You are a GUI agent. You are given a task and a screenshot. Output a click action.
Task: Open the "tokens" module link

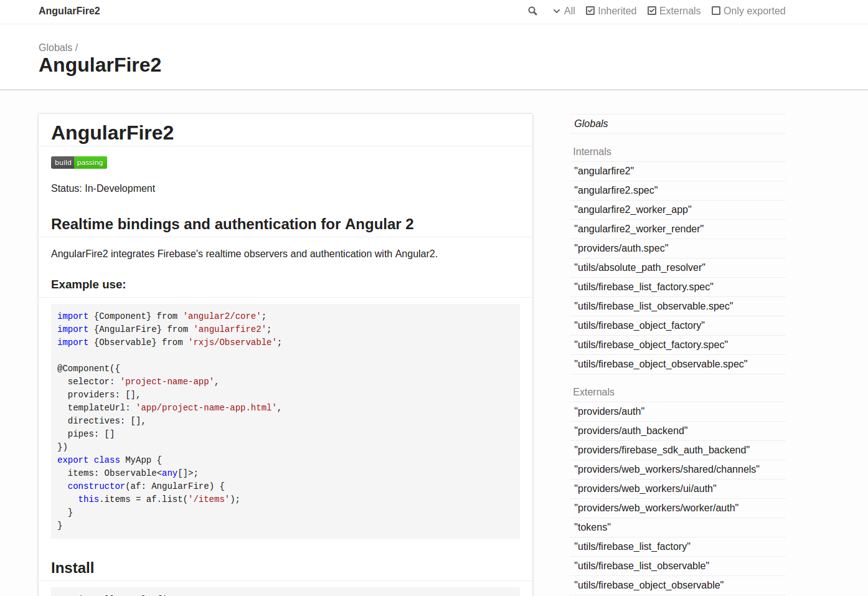click(x=677, y=527)
